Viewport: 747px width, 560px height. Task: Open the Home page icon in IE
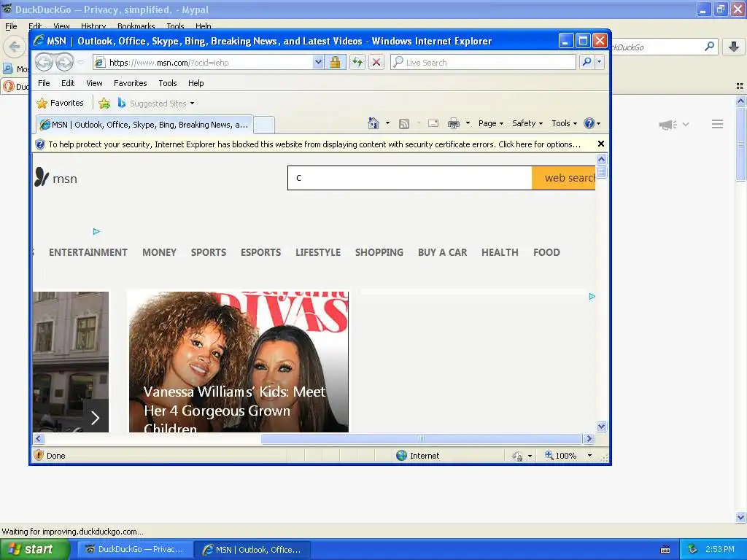(373, 123)
